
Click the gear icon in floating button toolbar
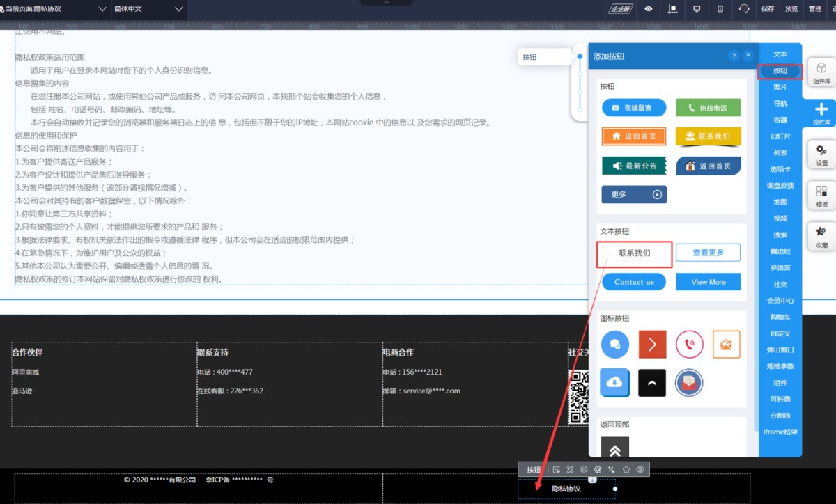tap(584, 470)
